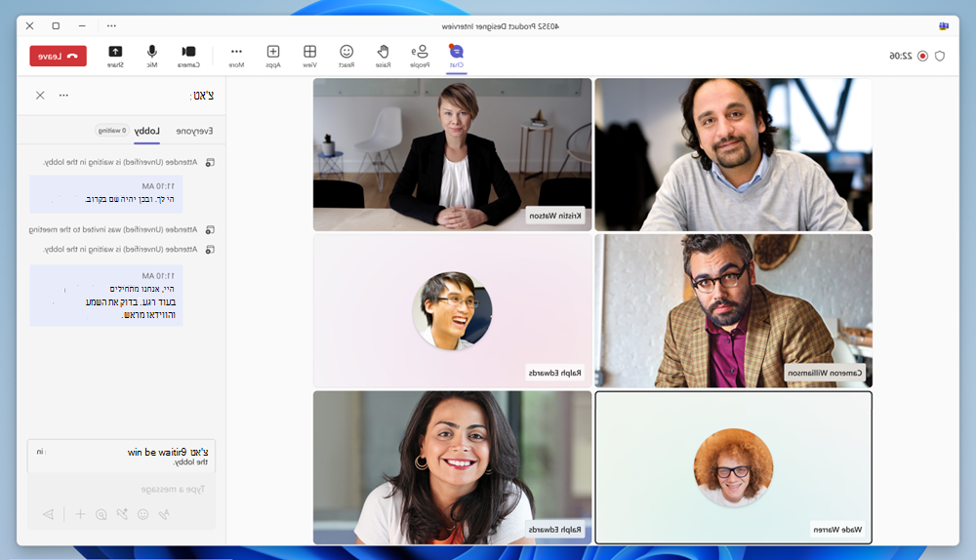The width and height of the screenshot is (976, 560).
Task: Click the lobby waiting notice box above compose
Action: click(x=121, y=456)
